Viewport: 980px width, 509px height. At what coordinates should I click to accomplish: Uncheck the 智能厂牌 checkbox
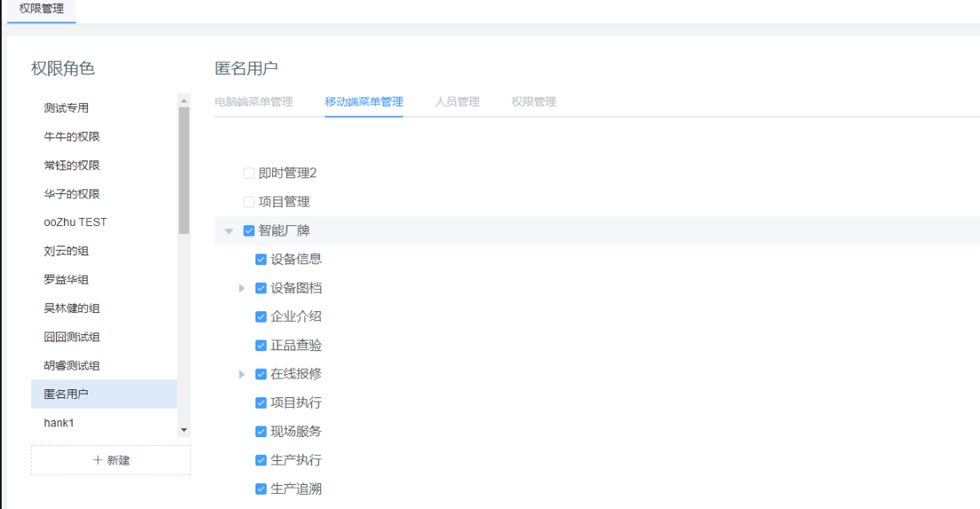(x=249, y=231)
